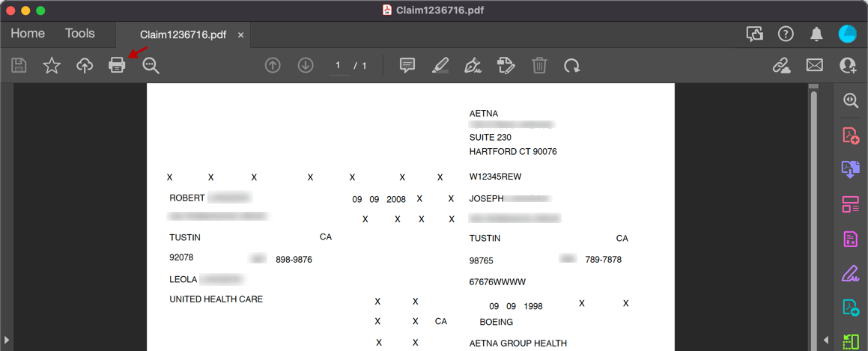Expand the left navigation pane arrow
The height and width of the screenshot is (351, 868).
click(x=6, y=339)
